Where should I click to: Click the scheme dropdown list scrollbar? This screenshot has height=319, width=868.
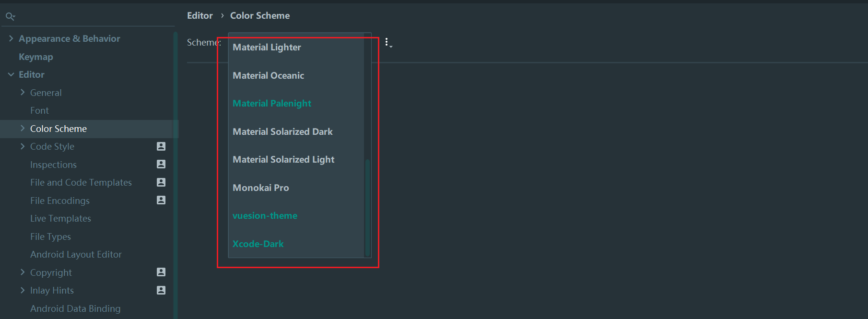click(x=367, y=207)
